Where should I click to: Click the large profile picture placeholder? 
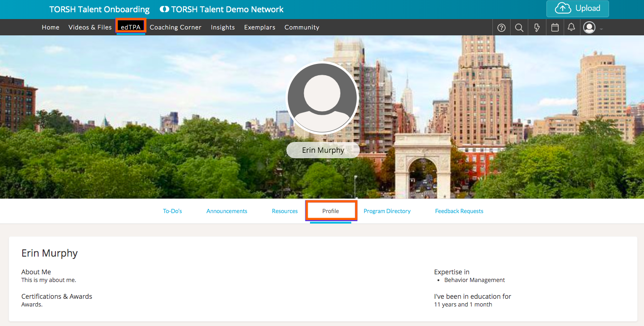[322, 98]
